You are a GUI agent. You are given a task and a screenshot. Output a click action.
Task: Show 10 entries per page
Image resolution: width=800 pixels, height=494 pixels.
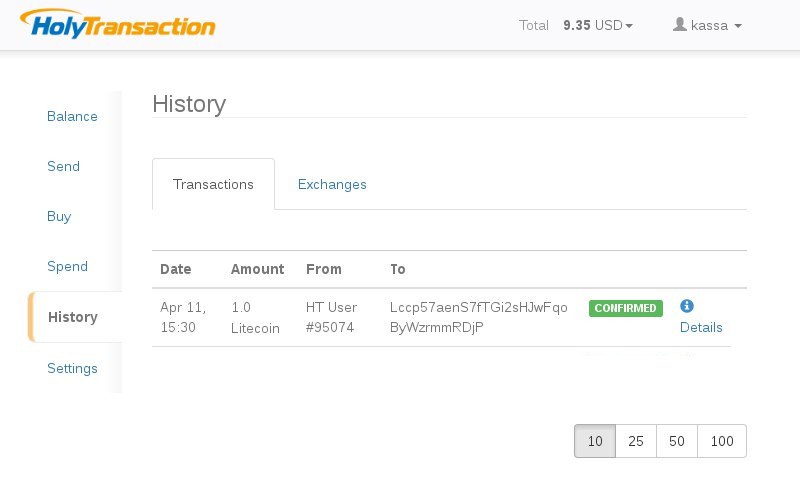click(595, 441)
